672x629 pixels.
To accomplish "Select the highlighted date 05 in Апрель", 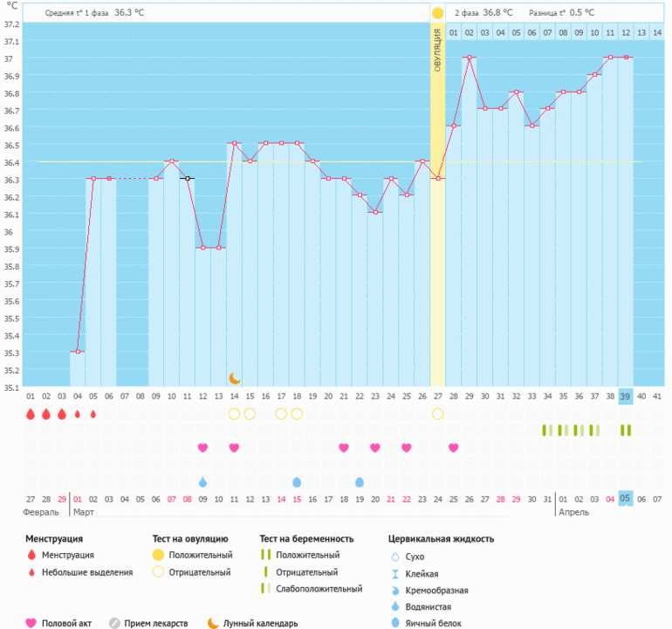I will 625,499.
